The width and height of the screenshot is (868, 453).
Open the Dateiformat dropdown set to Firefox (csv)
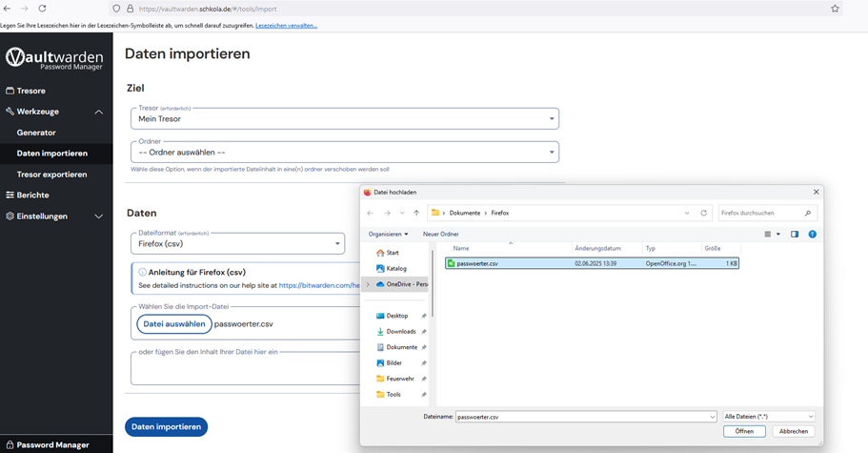(x=237, y=243)
